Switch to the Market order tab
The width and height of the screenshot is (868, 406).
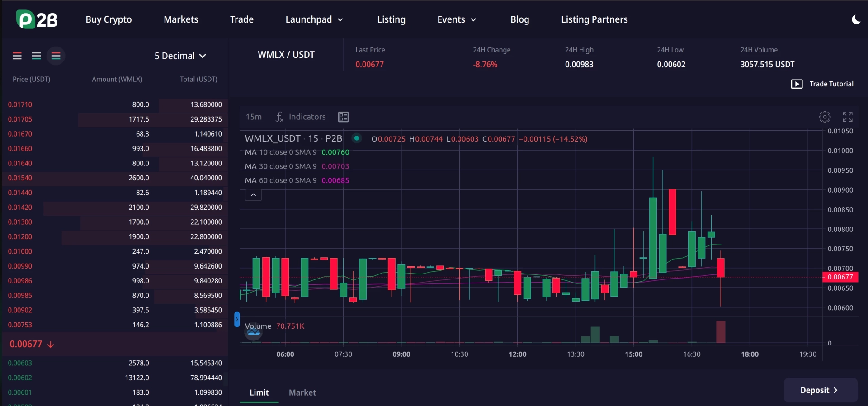(x=302, y=392)
